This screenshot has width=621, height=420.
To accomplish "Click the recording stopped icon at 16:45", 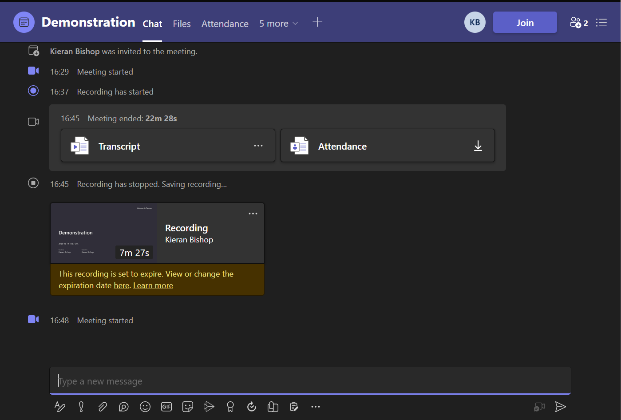I will point(33,183).
